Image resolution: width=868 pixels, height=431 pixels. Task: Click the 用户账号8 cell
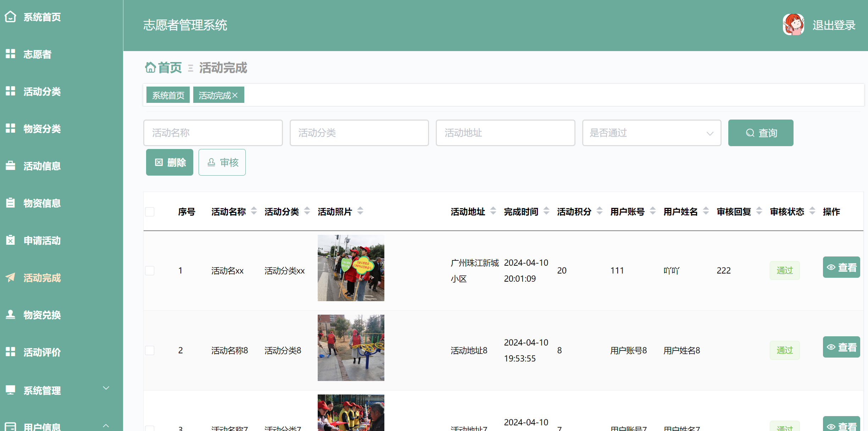pos(628,350)
